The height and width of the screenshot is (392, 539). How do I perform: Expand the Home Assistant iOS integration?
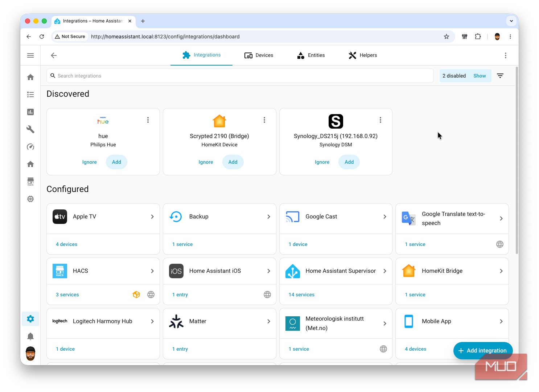pyautogui.click(x=269, y=271)
